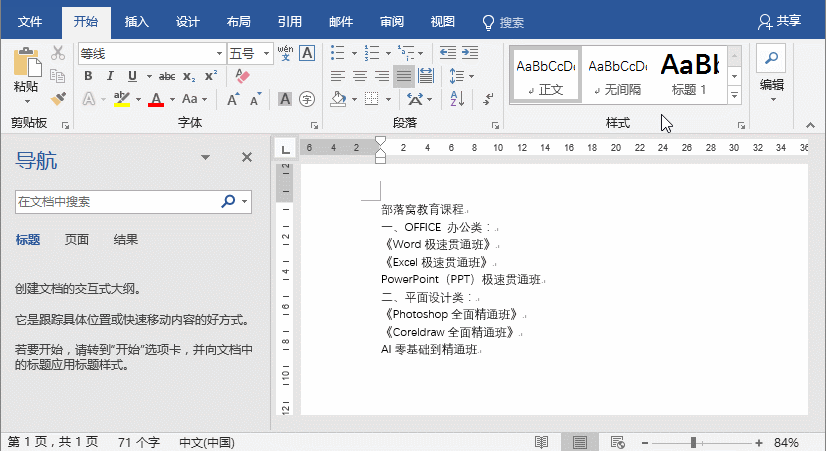Switch to Read Mode in status bar
The height and width of the screenshot is (451, 826).
[541, 442]
